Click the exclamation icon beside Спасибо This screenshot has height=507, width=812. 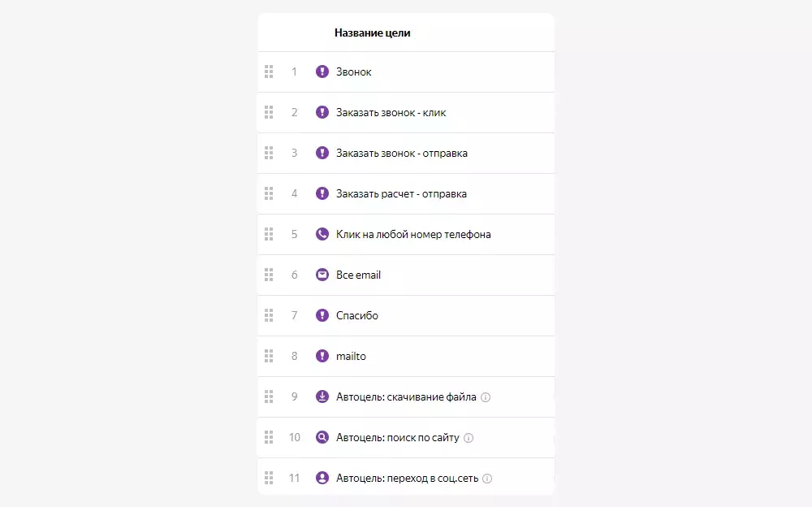tap(322, 315)
